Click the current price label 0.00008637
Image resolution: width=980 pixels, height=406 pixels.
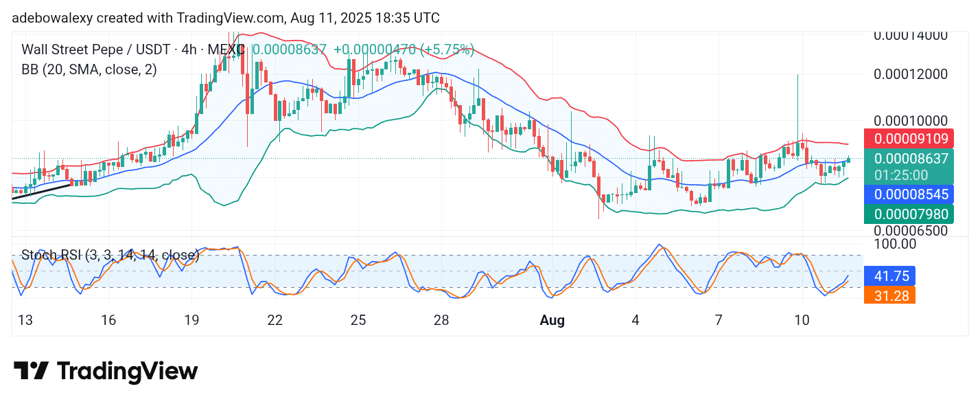pos(911,159)
